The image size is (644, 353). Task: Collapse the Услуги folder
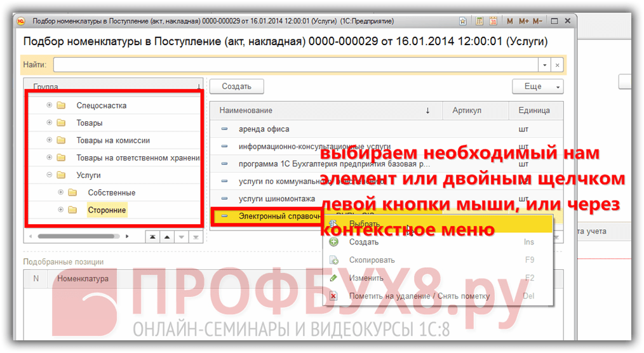(x=50, y=175)
